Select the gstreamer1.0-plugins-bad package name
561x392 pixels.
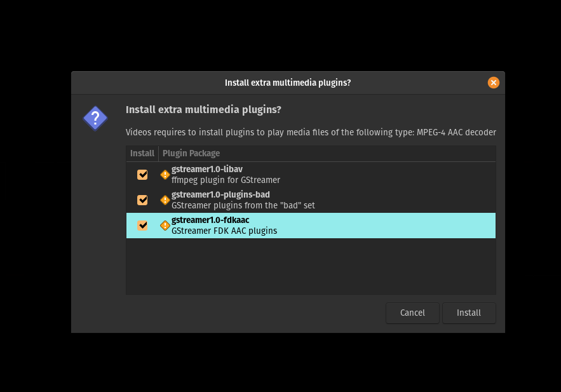coord(220,194)
